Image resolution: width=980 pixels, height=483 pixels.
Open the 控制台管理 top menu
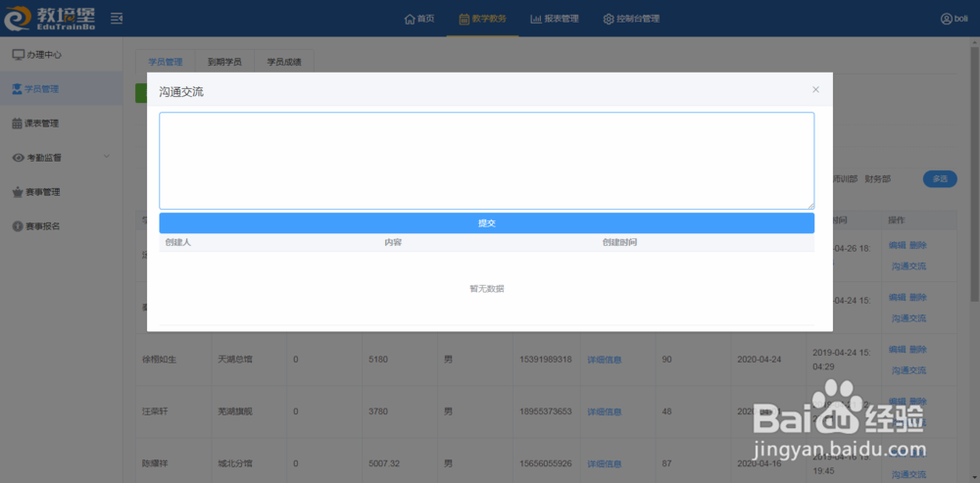(x=631, y=19)
